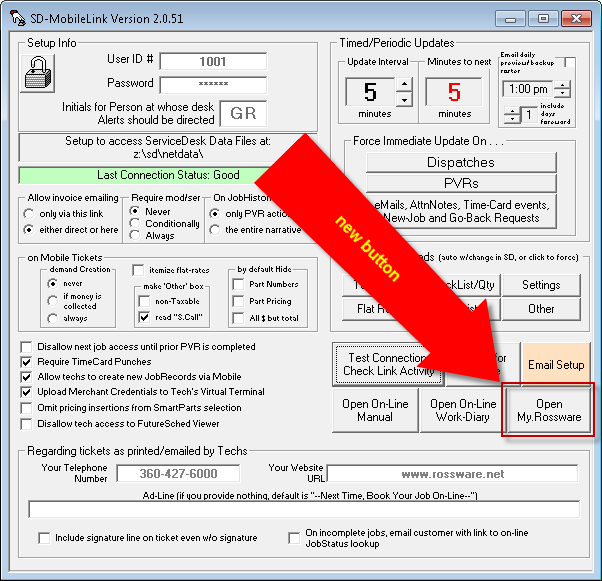
Task: Enable itemize flat-rates checkbox
Action: [139, 270]
